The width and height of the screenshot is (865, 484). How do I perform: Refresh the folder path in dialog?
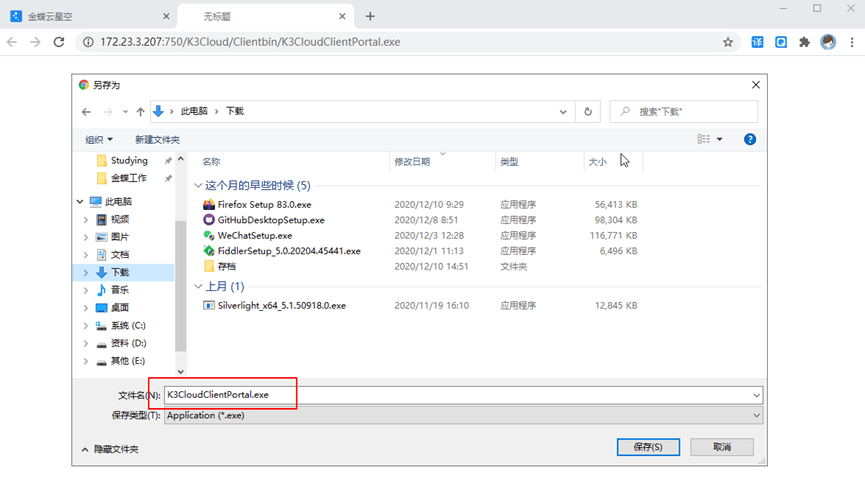[588, 112]
